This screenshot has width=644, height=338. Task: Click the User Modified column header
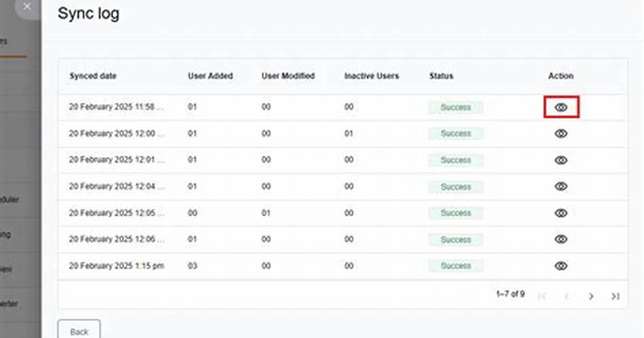point(288,76)
